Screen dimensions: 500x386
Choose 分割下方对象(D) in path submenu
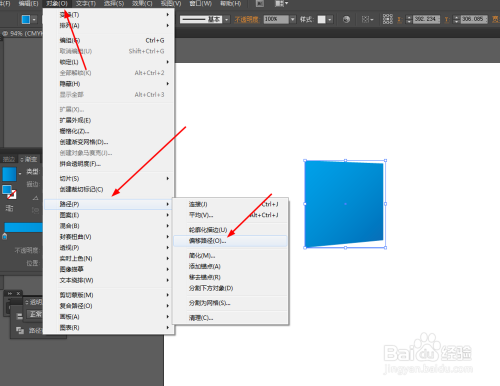[x=230, y=288]
